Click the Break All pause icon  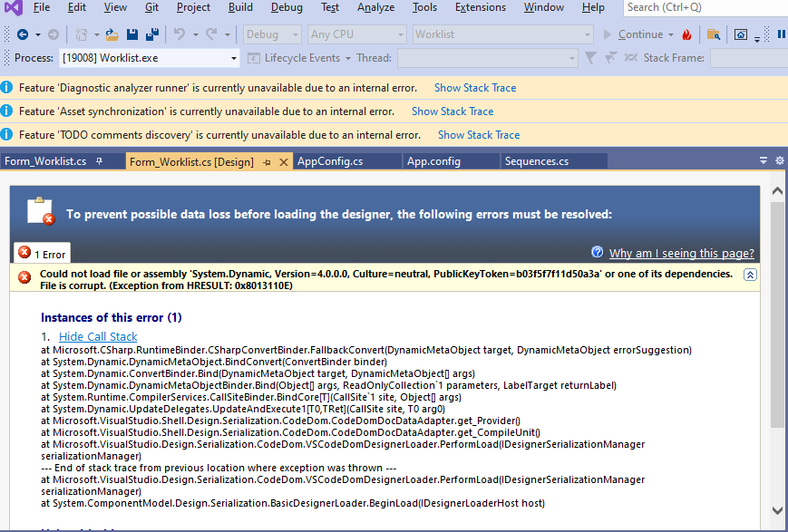tap(781, 34)
